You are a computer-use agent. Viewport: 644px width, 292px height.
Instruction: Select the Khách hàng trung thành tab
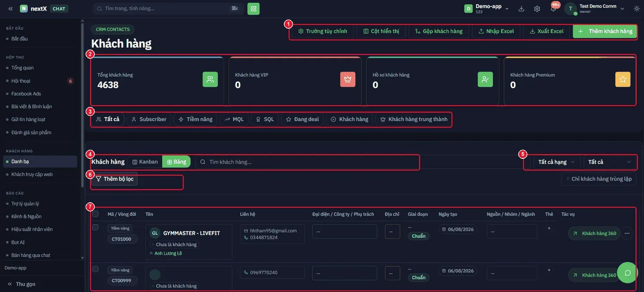click(414, 119)
